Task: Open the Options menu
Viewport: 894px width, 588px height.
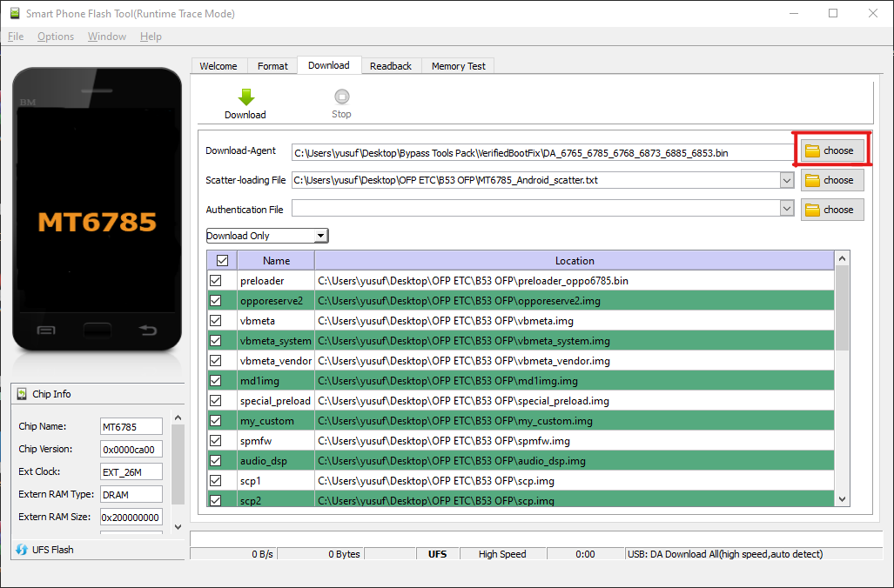Action: [x=56, y=37]
